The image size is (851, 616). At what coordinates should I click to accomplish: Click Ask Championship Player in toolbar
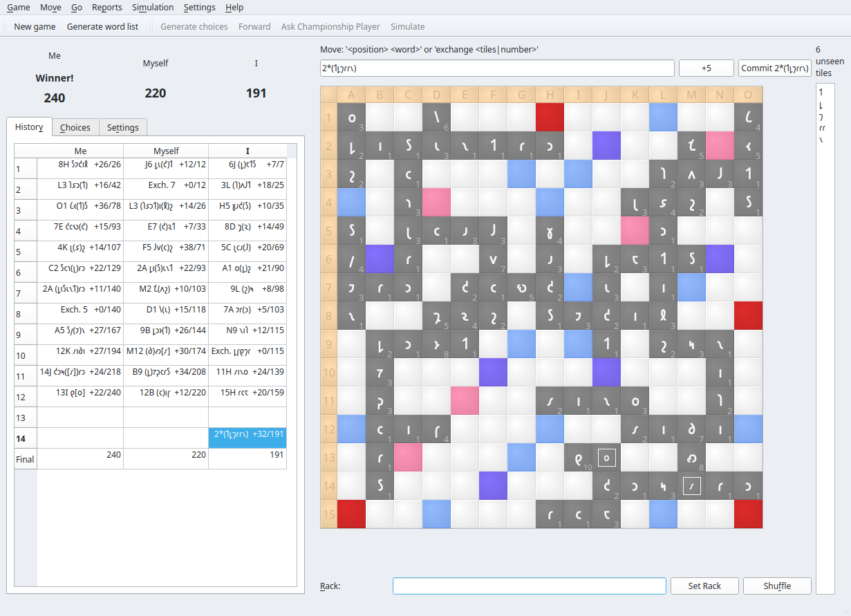coord(330,27)
